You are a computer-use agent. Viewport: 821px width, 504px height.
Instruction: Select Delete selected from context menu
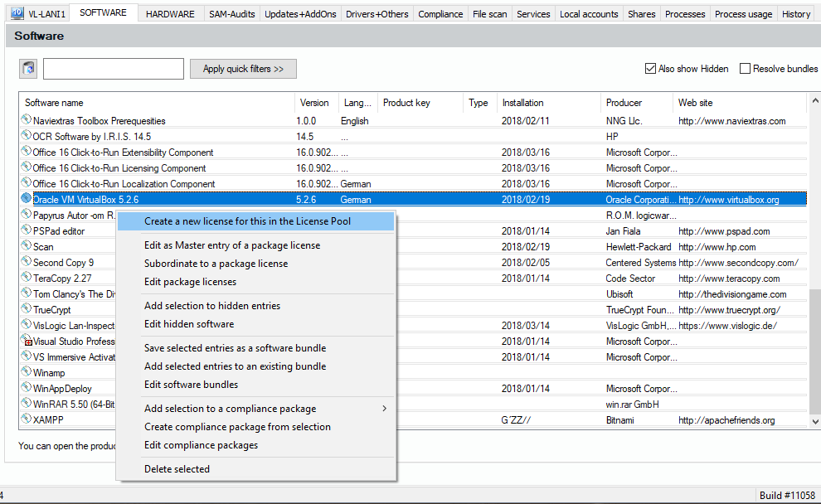point(177,469)
